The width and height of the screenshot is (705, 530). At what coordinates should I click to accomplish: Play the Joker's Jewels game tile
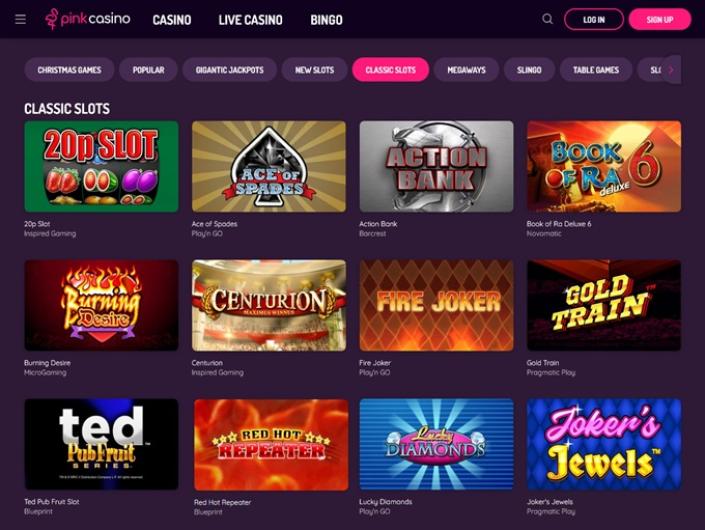tap(604, 444)
